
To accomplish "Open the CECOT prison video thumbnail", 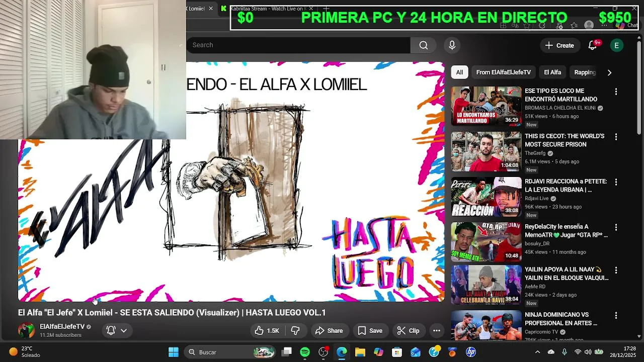I will (x=486, y=151).
